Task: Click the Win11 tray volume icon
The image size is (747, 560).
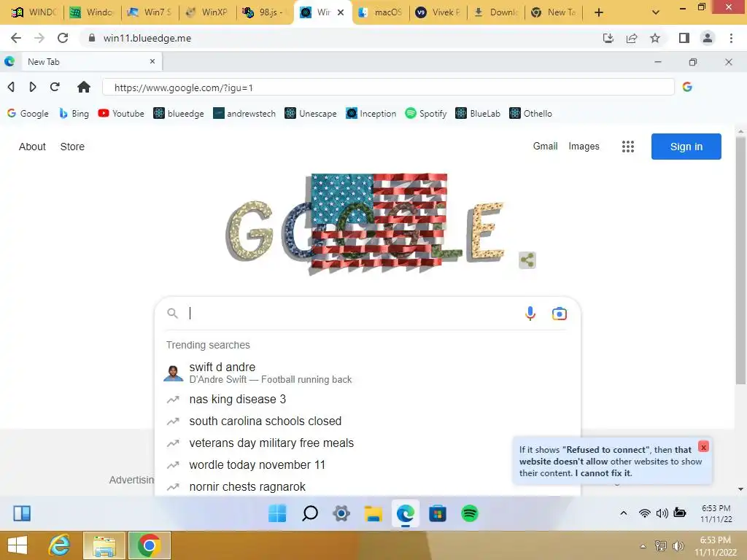Action: (x=662, y=513)
